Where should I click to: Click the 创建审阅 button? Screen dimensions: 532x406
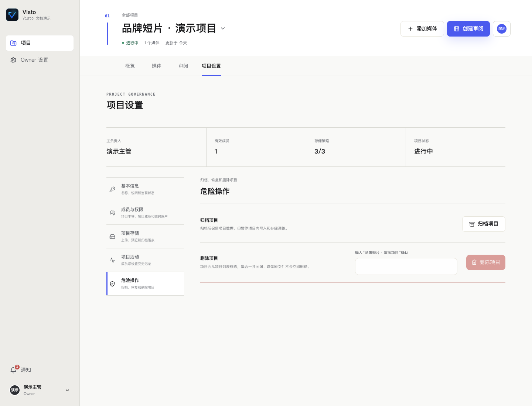pyautogui.click(x=468, y=29)
